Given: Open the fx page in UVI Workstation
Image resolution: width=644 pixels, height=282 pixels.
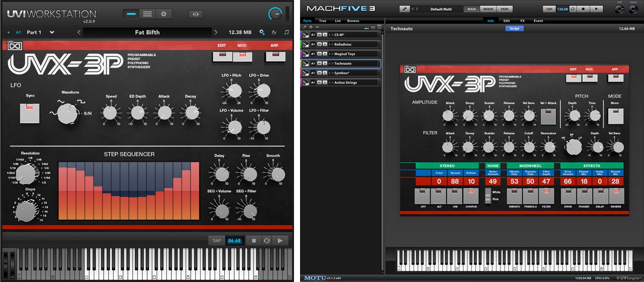Looking at the screenshot, I should pyautogui.click(x=274, y=32).
